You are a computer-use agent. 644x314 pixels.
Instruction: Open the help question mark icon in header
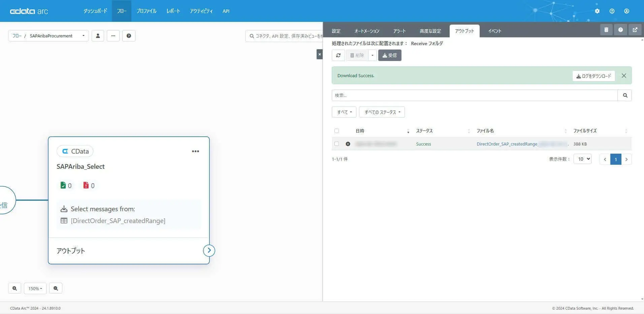[x=612, y=11]
